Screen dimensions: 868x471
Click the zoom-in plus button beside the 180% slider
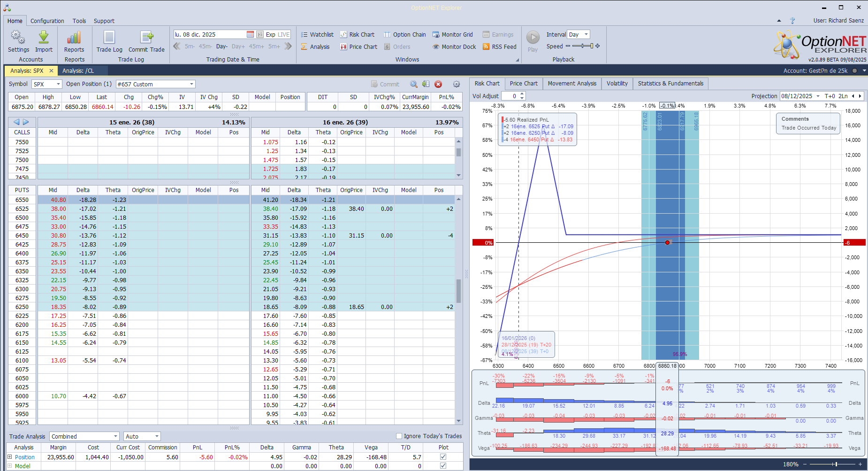tap(860, 464)
